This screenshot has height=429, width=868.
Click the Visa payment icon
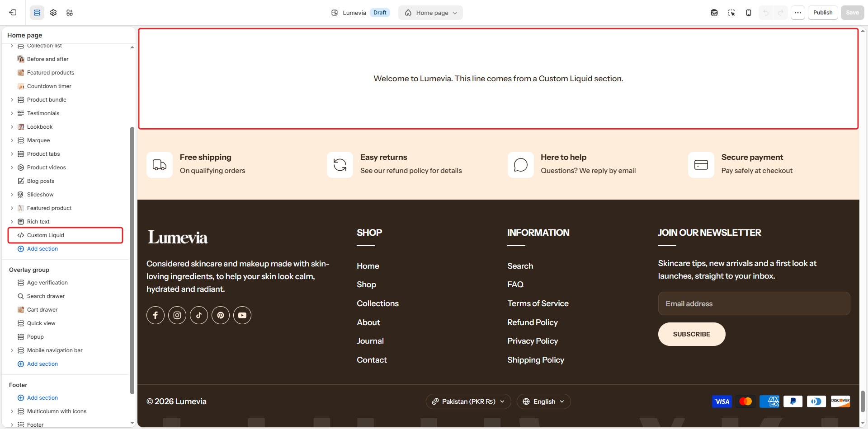click(722, 401)
